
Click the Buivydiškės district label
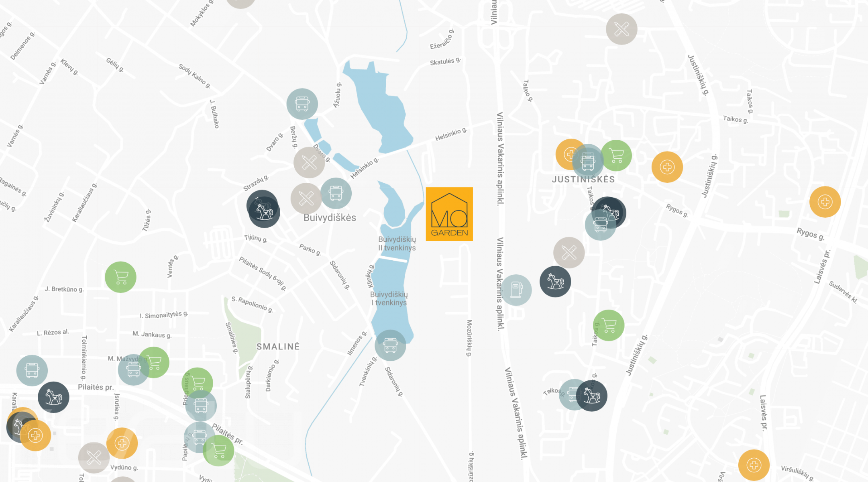(x=330, y=218)
